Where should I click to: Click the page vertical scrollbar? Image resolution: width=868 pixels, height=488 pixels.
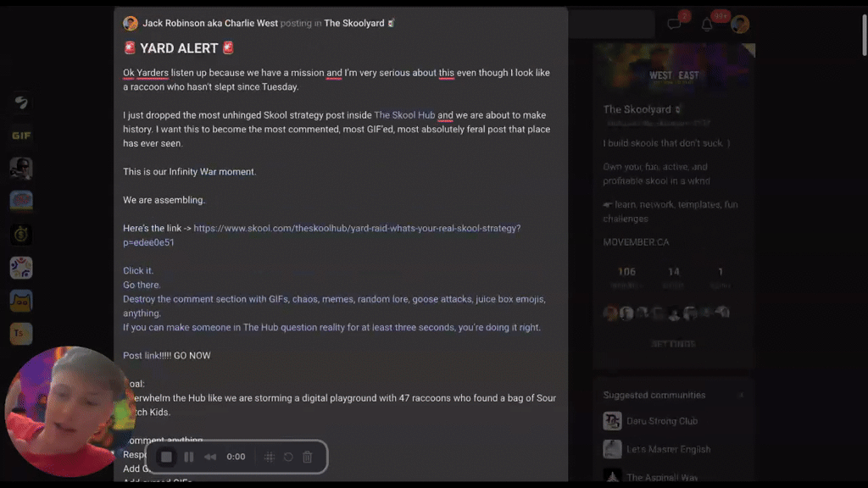click(864, 34)
